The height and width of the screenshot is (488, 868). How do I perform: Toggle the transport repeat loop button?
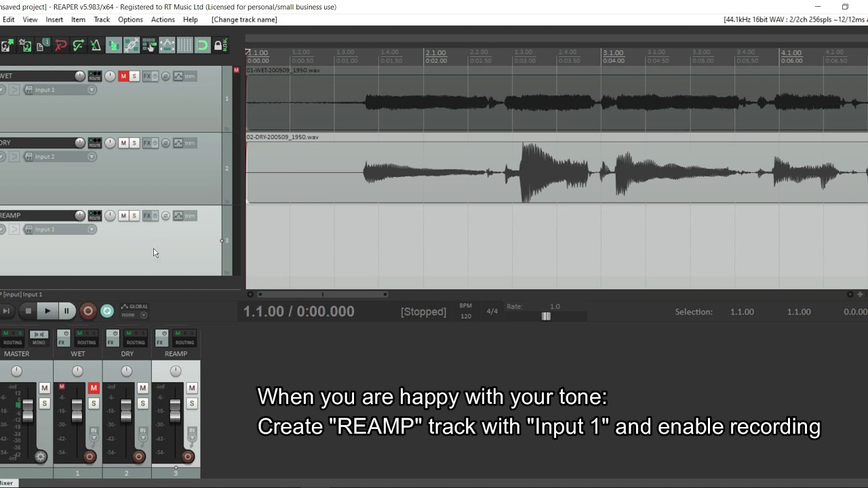click(107, 311)
